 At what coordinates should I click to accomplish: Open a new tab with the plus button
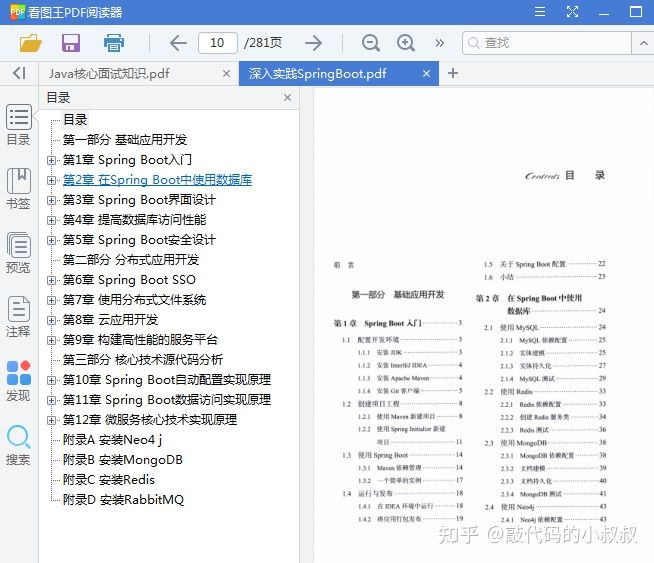point(453,73)
